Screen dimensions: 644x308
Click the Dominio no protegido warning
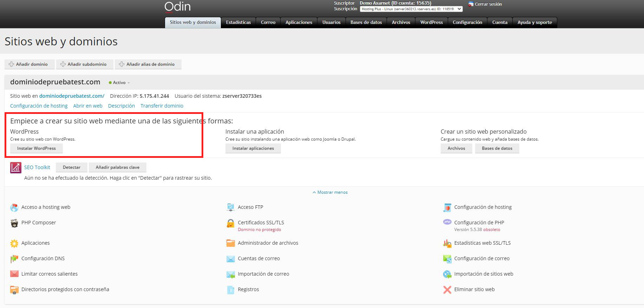259,230
